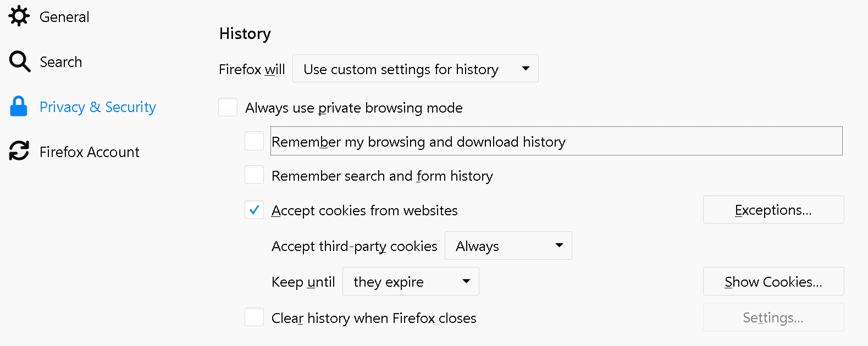Go to the Search settings category
This screenshot has width=868, height=346.
61,62
